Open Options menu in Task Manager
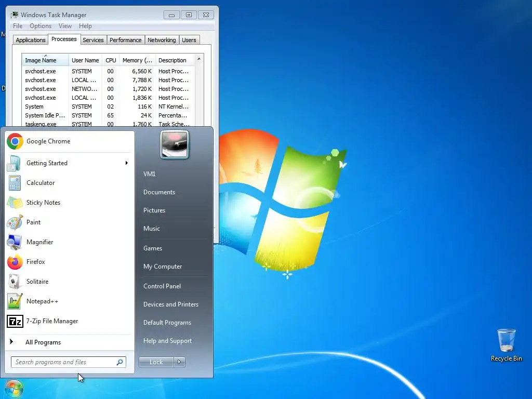 (41, 26)
